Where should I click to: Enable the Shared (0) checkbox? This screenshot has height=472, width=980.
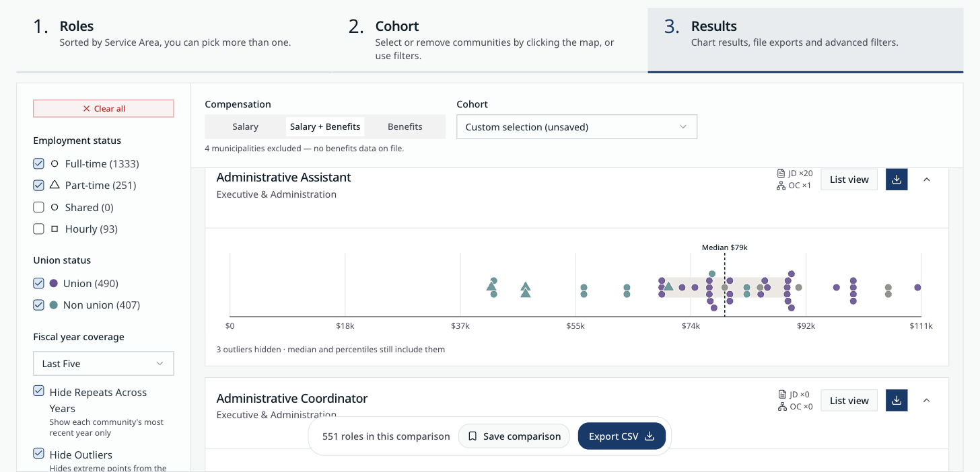tap(39, 207)
